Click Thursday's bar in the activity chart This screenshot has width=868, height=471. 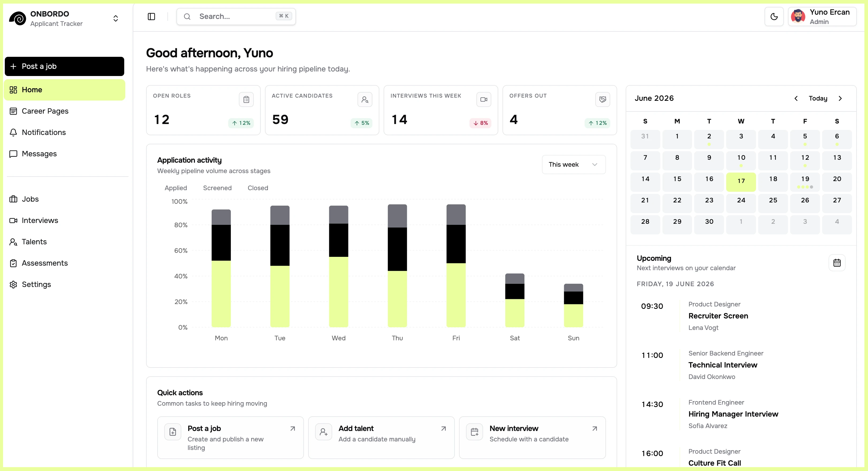point(397,266)
